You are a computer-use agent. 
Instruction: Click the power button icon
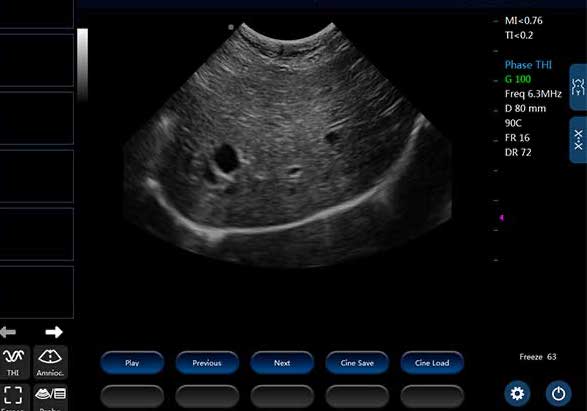pos(558,393)
